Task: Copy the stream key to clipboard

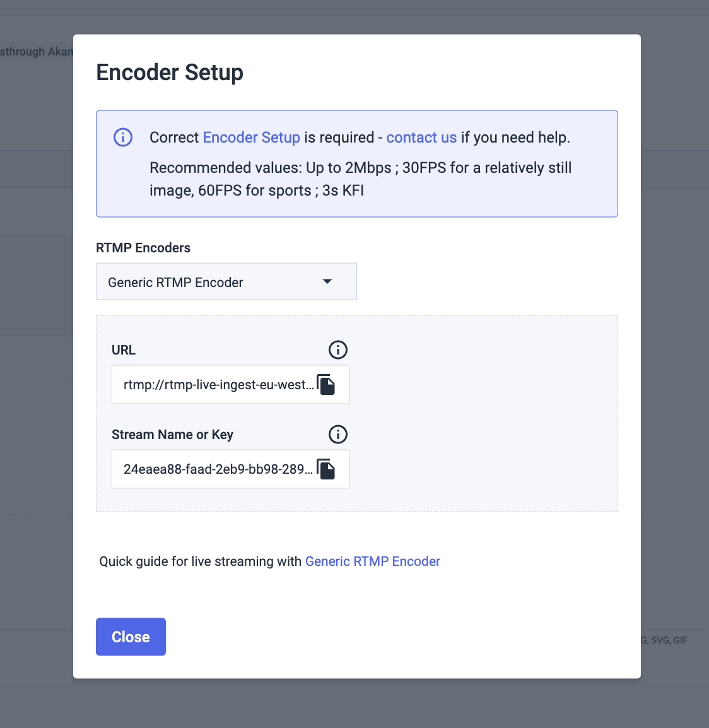Action: pos(326,469)
